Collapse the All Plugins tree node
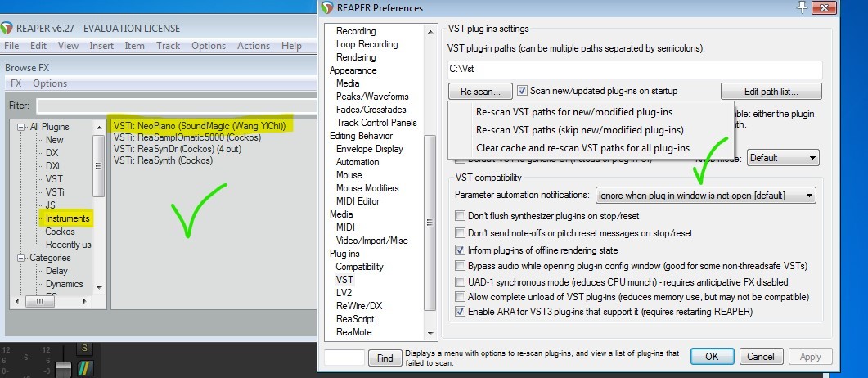This screenshot has height=378, width=868. [x=21, y=127]
